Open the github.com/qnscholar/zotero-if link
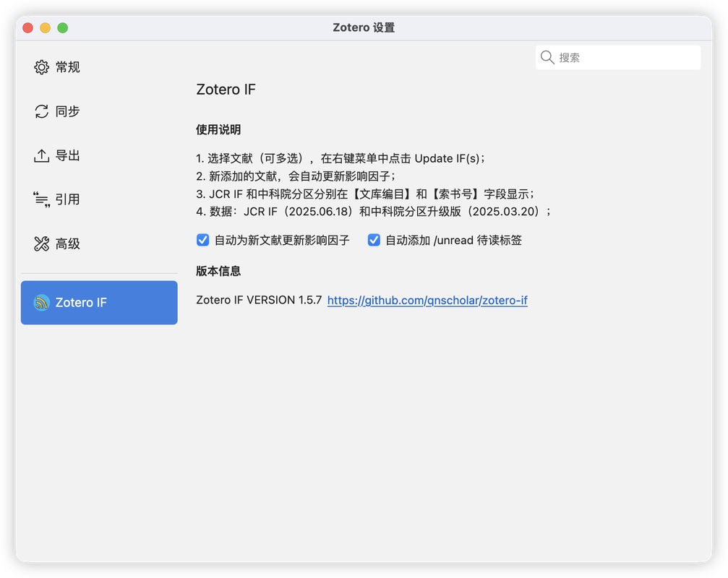 pyautogui.click(x=427, y=300)
